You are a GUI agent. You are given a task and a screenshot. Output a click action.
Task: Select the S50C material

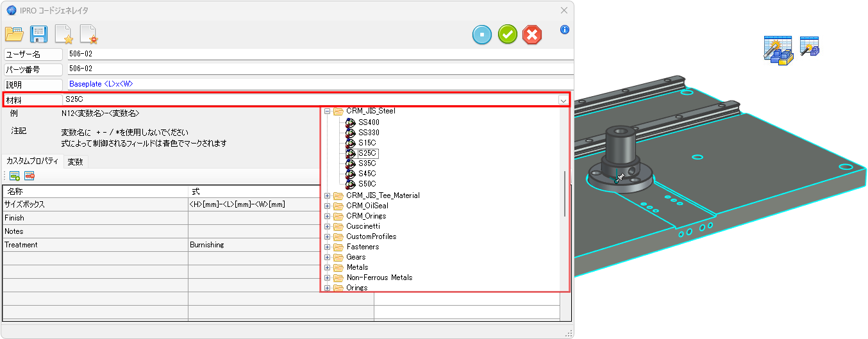point(367,183)
